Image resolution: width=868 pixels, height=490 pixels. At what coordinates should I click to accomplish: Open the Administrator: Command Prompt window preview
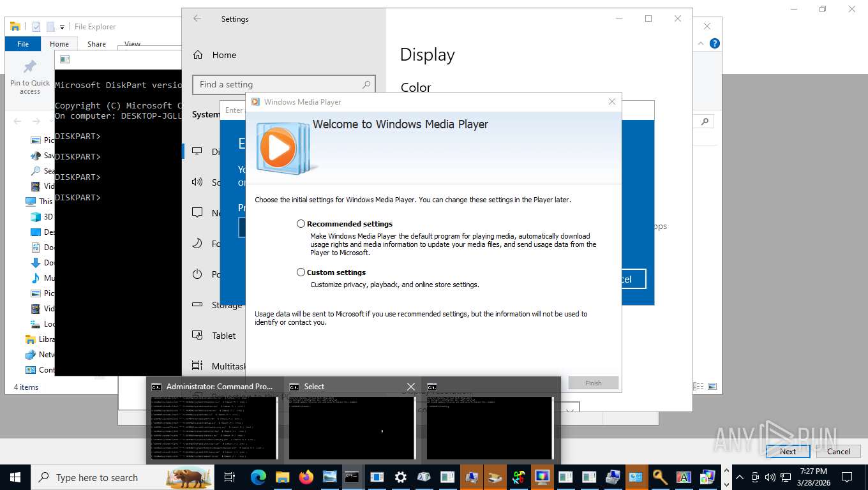click(214, 421)
